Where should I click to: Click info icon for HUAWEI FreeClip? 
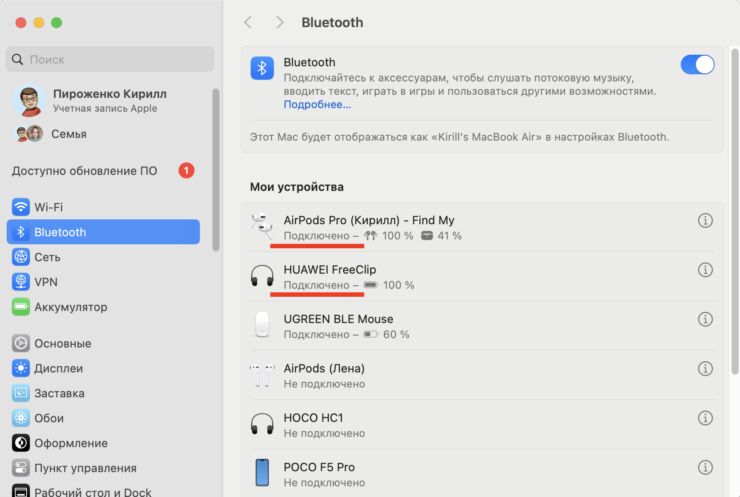tap(705, 270)
